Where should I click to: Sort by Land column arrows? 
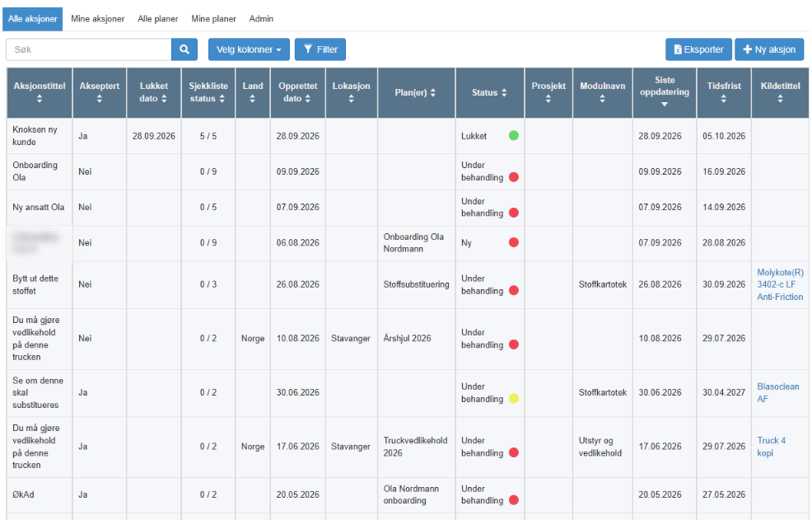252,99
